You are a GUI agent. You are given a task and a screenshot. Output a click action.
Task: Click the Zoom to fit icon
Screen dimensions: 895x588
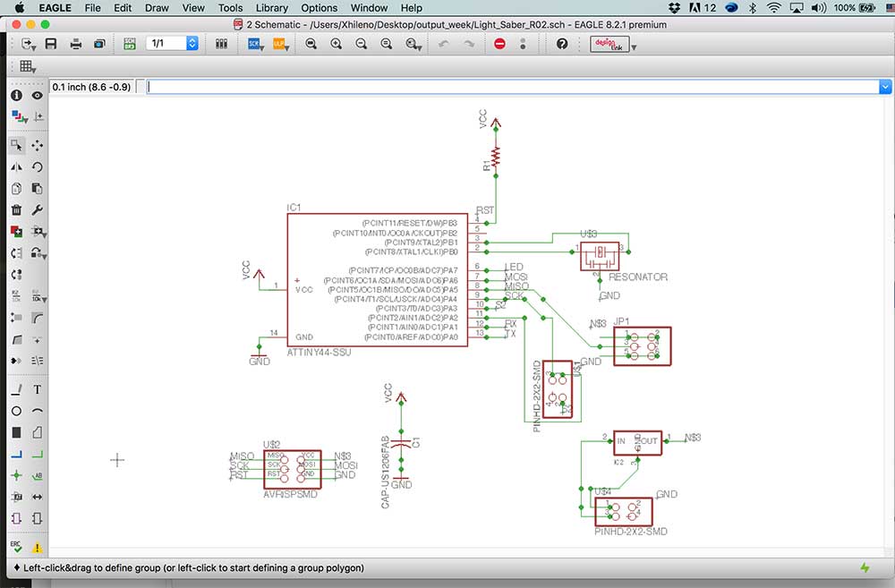pyautogui.click(x=311, y=44)
